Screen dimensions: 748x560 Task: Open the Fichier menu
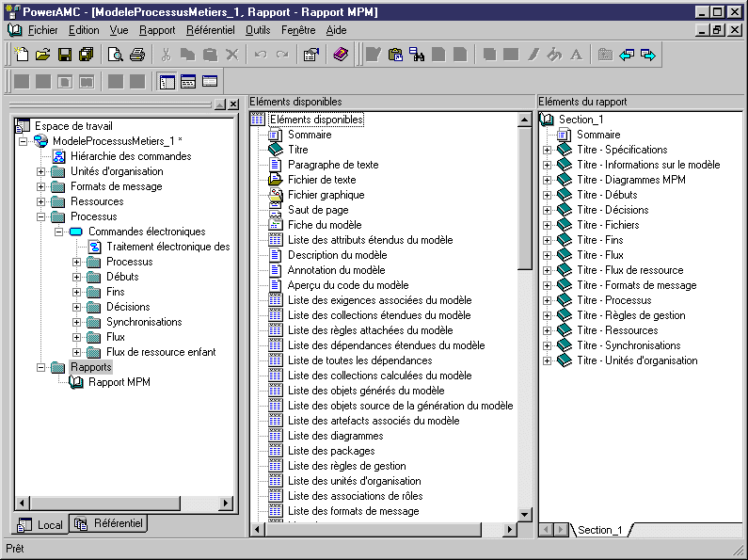[x=42, y=30]
